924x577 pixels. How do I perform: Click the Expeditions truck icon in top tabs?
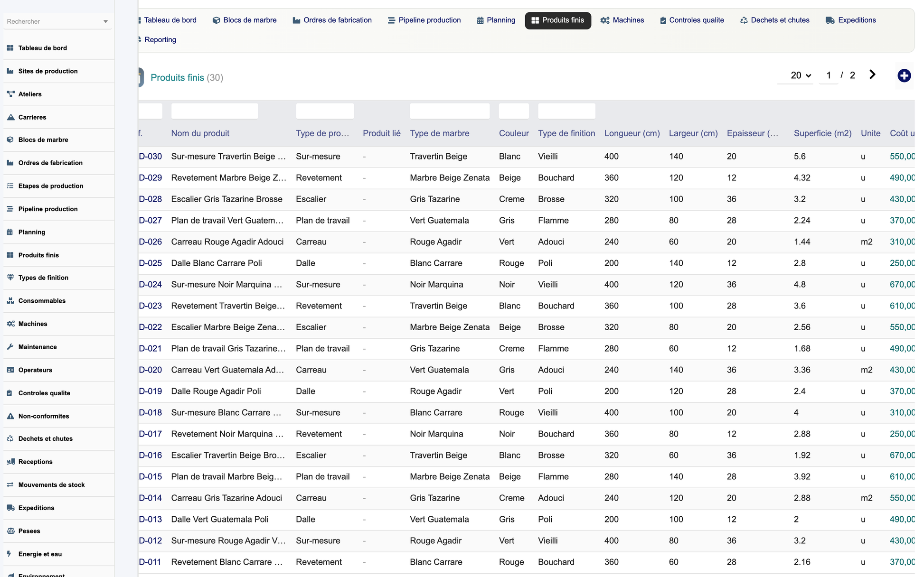pos(830,20)
